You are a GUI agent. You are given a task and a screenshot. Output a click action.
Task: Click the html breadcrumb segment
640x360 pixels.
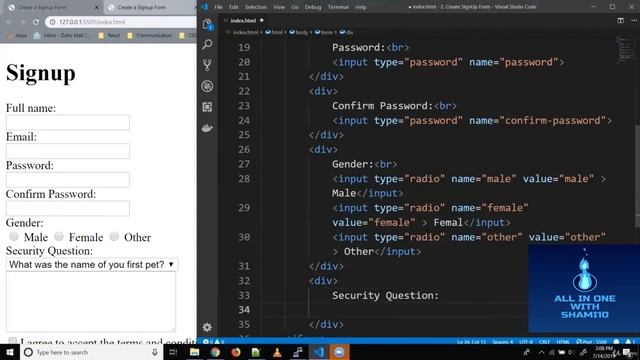(274, 32)
